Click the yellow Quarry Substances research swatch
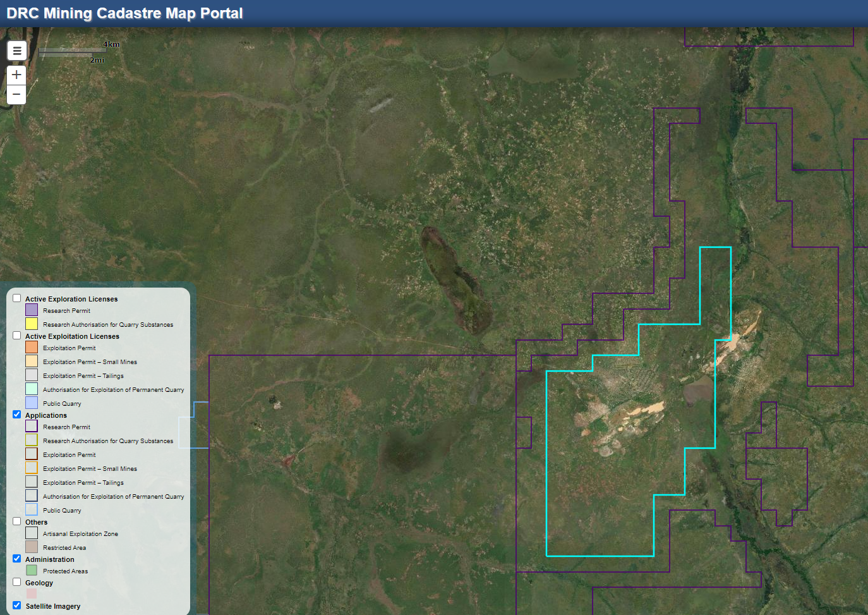 click(32, 324)
